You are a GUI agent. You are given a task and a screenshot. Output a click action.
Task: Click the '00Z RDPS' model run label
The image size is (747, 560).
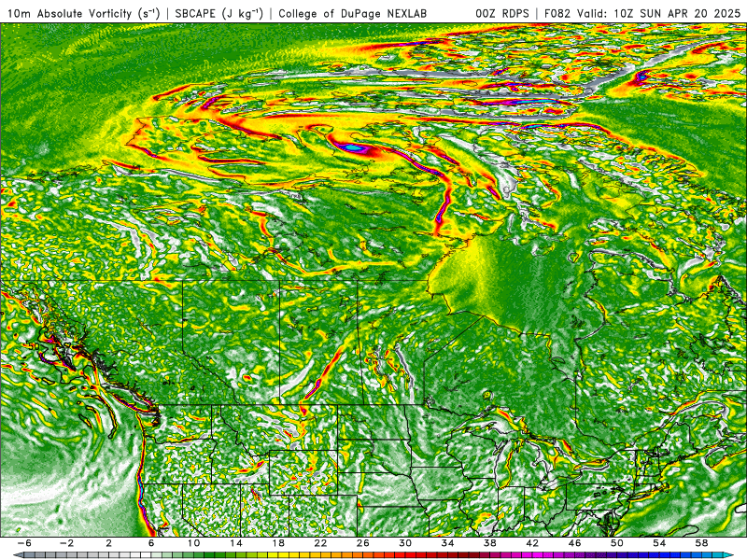(502, 13)
